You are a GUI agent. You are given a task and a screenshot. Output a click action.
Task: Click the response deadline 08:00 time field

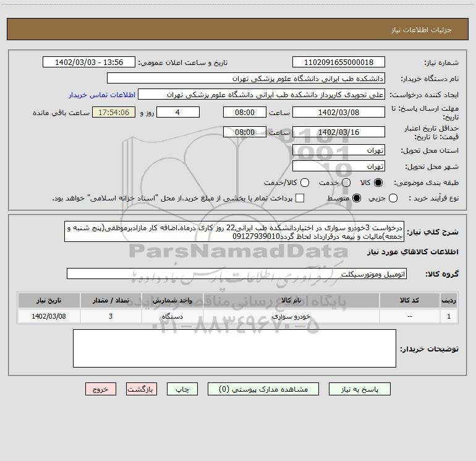tap(245, 112)
